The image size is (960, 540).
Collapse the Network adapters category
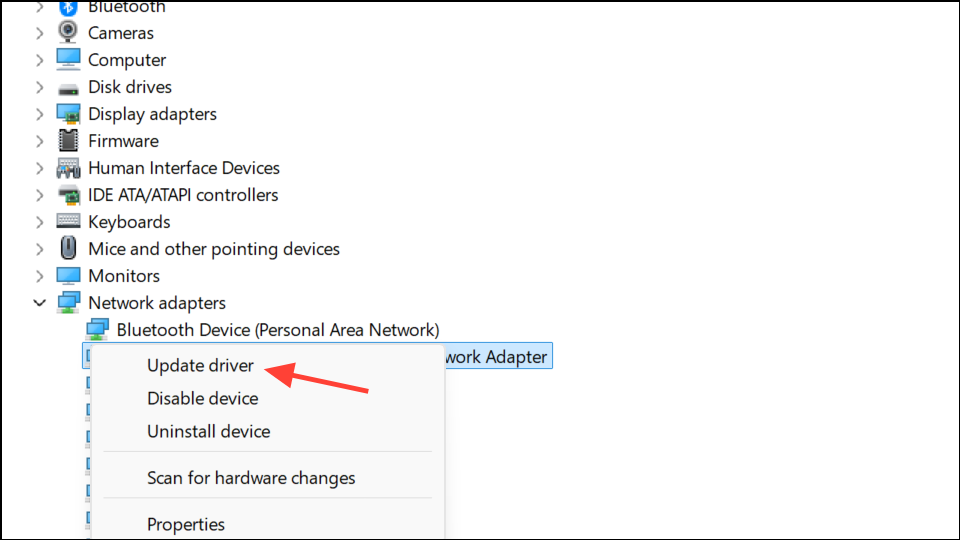coord(39,303)
